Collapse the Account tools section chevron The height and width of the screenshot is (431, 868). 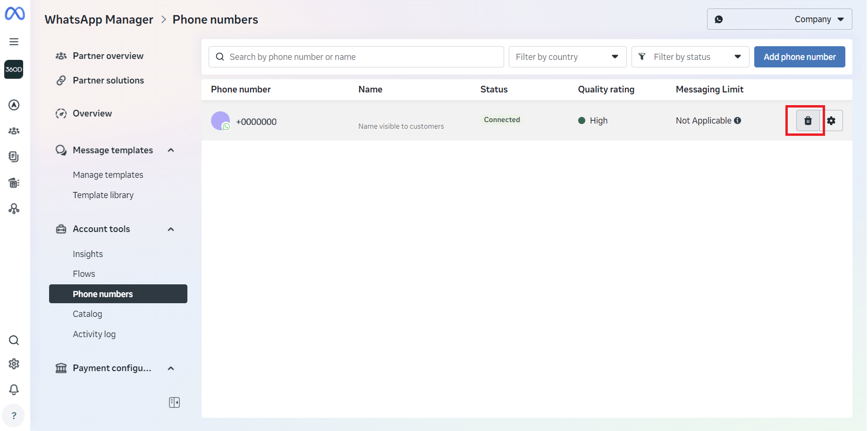click(x=171, y=229)
